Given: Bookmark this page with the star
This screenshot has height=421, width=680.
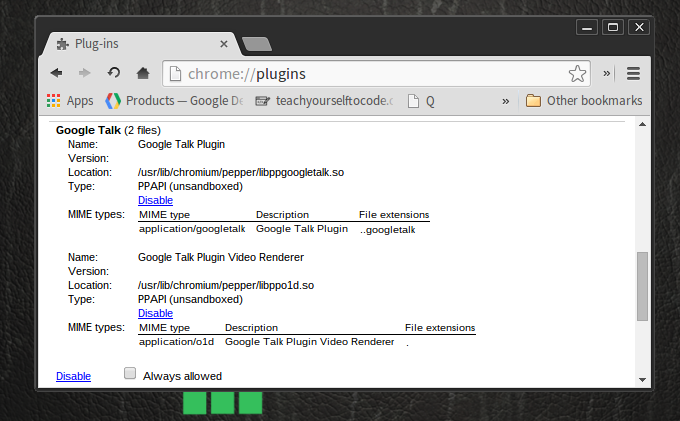Looking at the screenshot, I should 577,74.
